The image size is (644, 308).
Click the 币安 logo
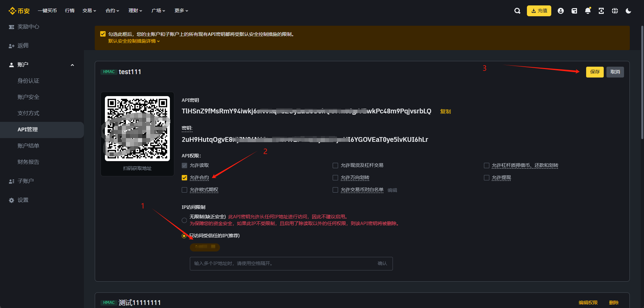click(19, 11)
